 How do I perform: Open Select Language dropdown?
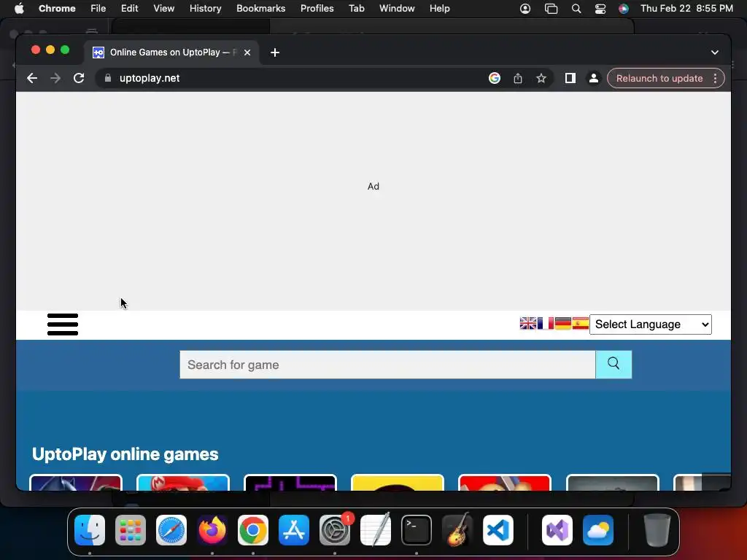(650, 324)
